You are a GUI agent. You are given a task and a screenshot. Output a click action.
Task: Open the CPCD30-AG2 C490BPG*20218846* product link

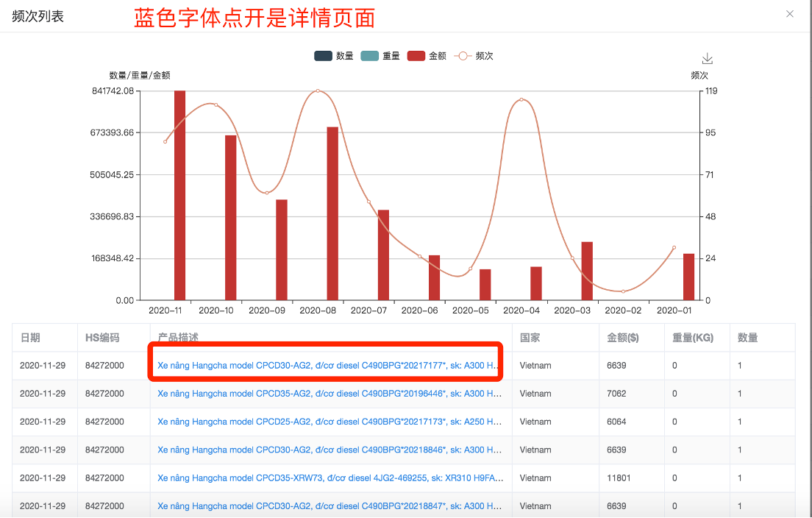click(x=330, y=450)
